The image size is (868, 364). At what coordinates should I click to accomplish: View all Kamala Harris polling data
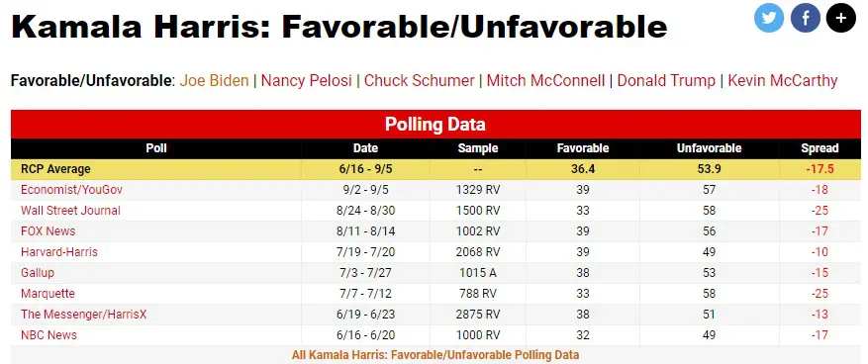pos(435,354)
